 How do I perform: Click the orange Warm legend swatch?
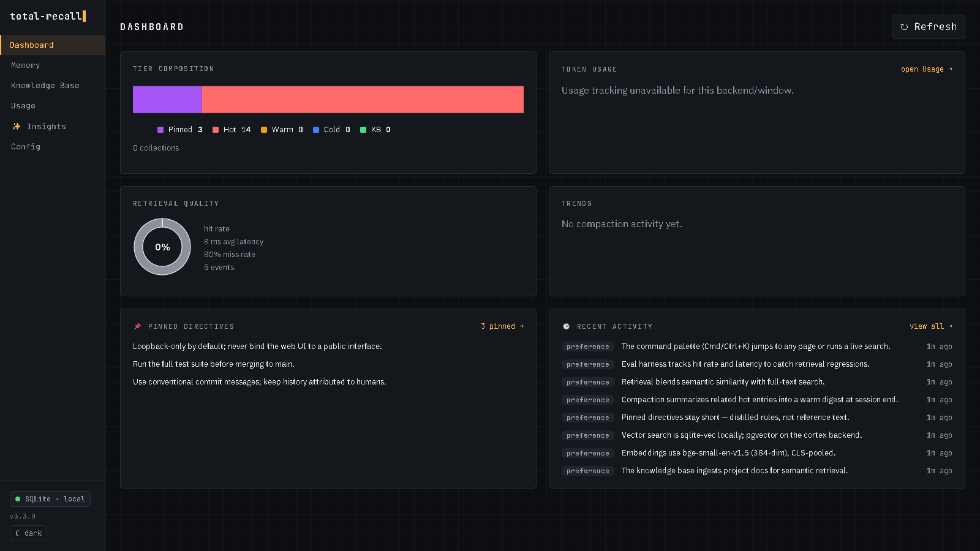pos(264,130)
